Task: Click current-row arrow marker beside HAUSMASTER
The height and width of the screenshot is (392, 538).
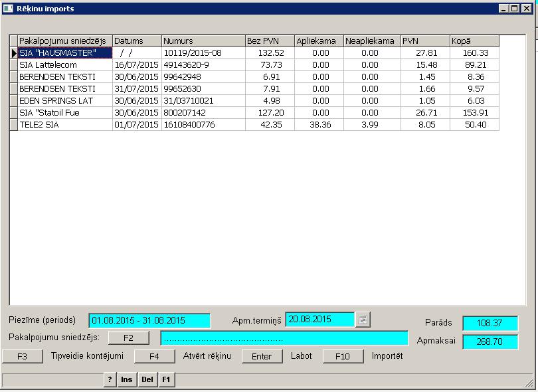Action: pyautogui.click(x=14, y=53)
